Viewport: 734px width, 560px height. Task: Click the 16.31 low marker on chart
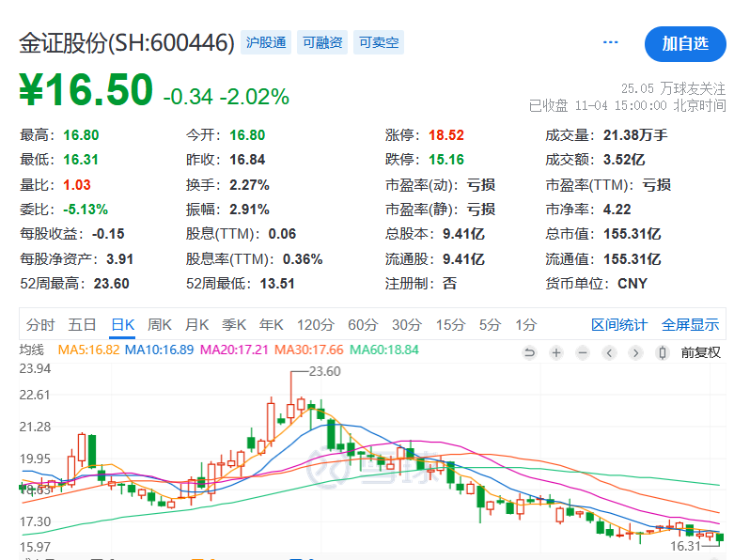pyautogui.click(x=685, y=546)
